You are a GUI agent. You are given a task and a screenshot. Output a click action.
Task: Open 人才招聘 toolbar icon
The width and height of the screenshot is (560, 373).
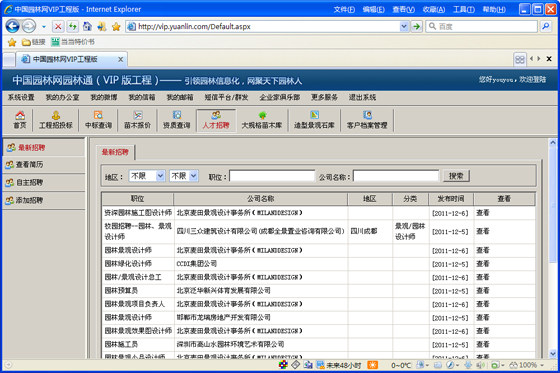(216, 120)
